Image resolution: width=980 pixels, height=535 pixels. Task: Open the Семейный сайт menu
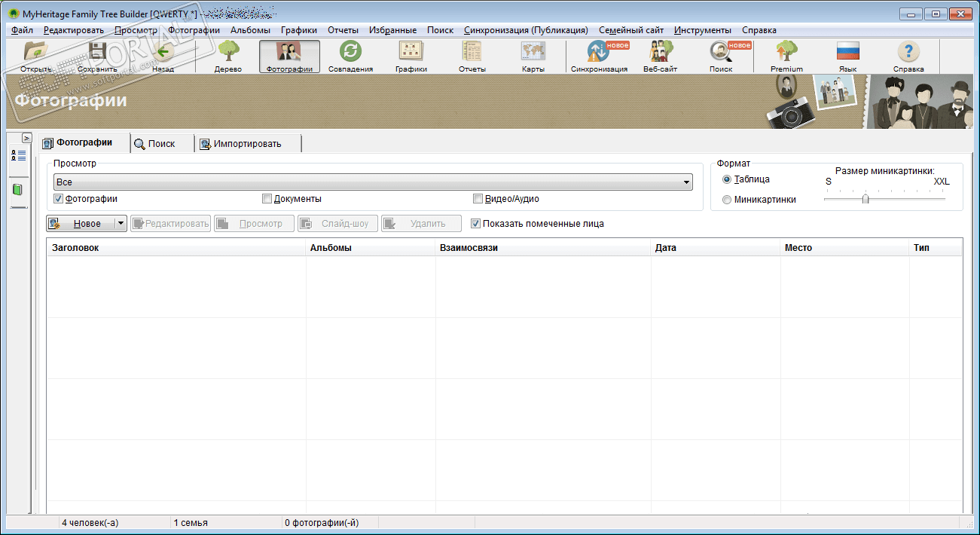point(631,30)
